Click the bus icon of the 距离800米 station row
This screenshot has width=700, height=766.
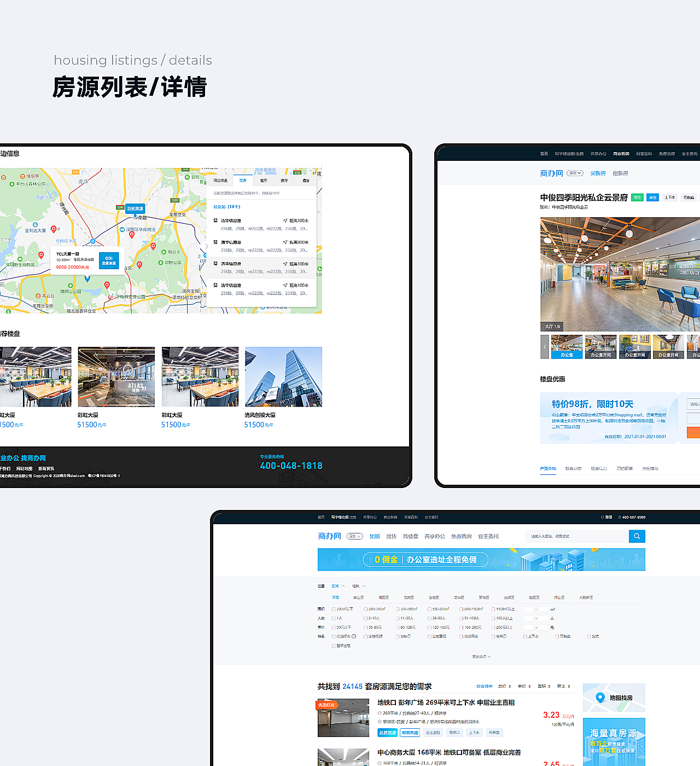215,242
